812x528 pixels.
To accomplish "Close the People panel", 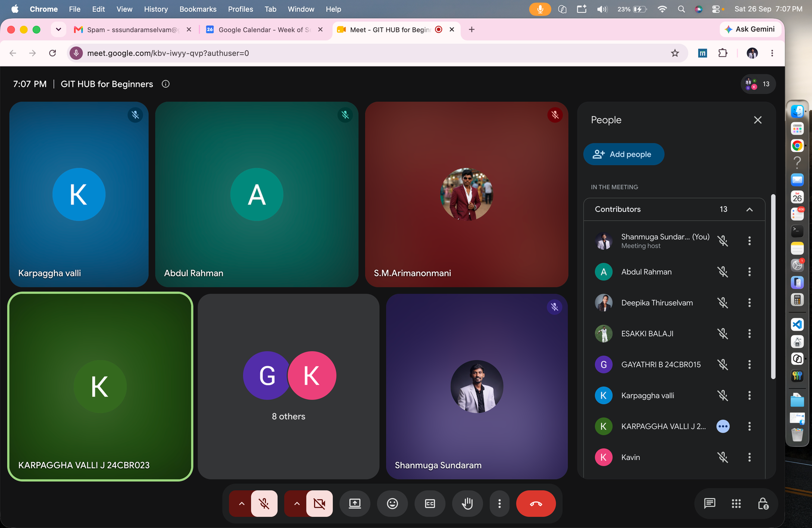I will [x=758, y=120].
